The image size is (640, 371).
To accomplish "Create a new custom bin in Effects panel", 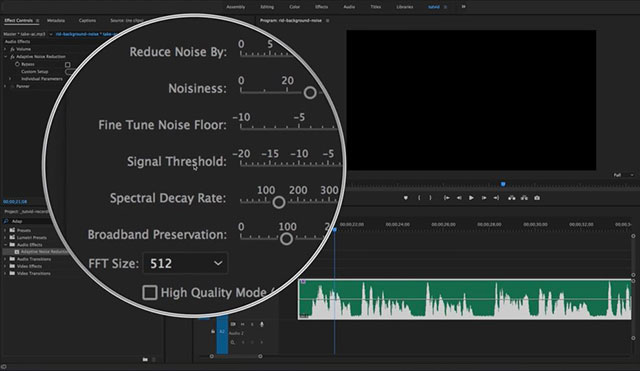I will 145,360.
